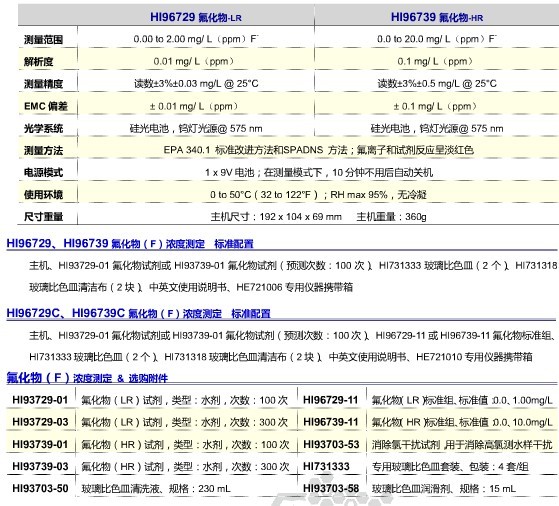
Task: Select part number HI93739-01
Action: [x=40, y=444]
